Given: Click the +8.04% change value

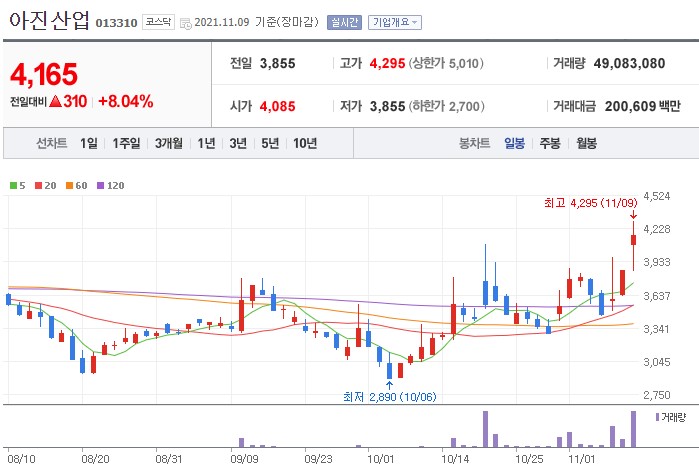Looking at the screenshot, I should [x=126, y=102].
